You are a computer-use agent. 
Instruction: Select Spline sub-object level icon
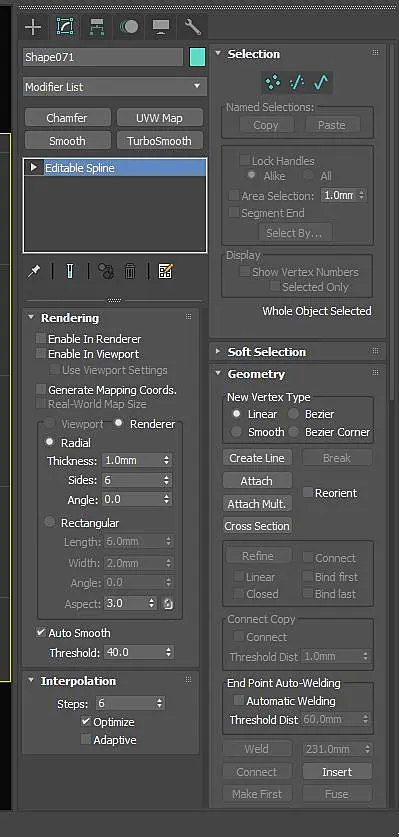[x=320, y=82]
